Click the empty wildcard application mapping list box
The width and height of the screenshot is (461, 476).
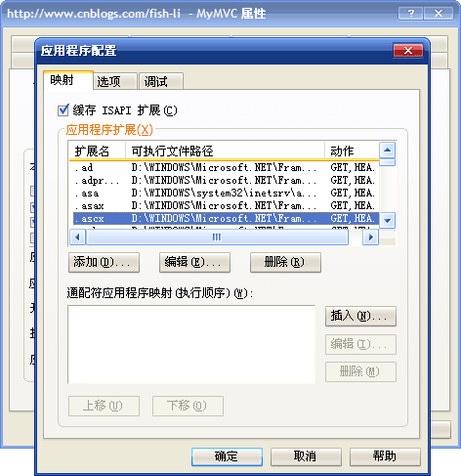pyautogui.click(x=191, y=344)
